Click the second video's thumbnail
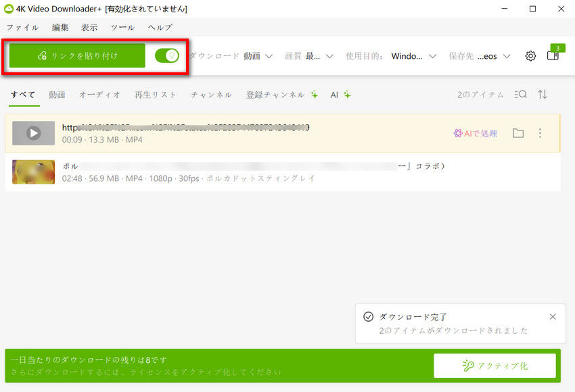This screenshot has height=392, width=575. (x=33, y=172)
